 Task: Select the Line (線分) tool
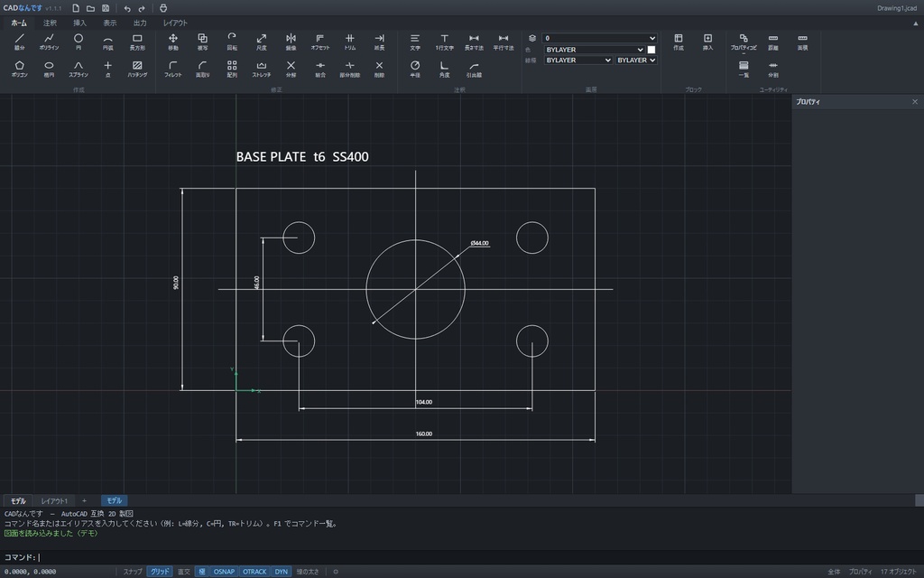(x=20, y=42)
